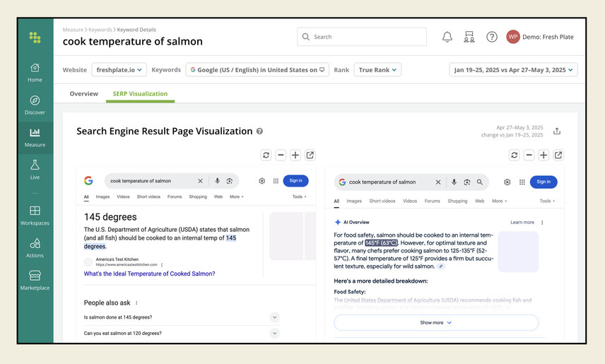Open the Keywords Google search engine dropdown
Image resolution: width=605 pixels, height=364 pixels.
[x=257, y=70]
